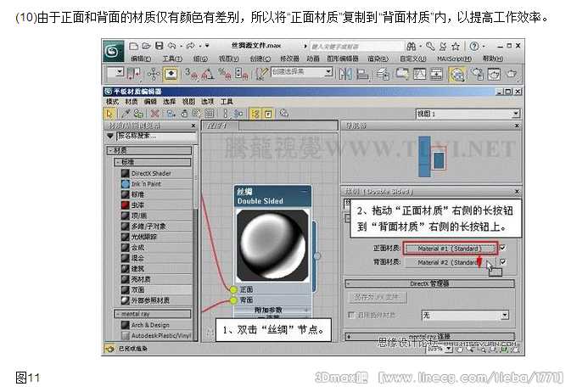Toggle the percent snap icon
This screenshot has width=588, height=392.
[x=224, y=74]
